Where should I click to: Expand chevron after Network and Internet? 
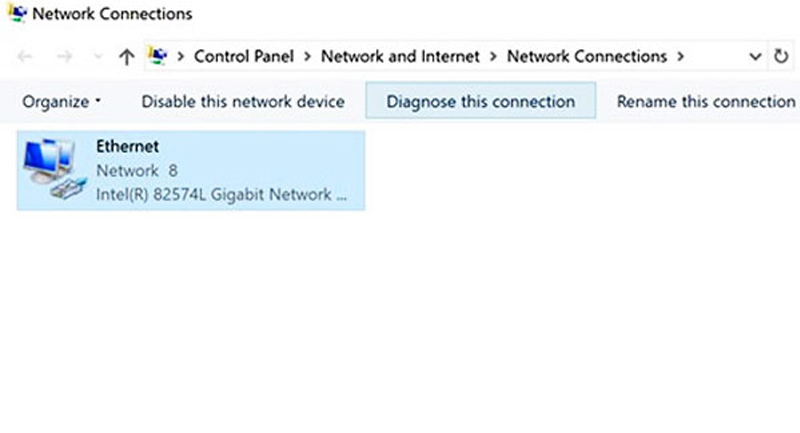tap(493, 57)
